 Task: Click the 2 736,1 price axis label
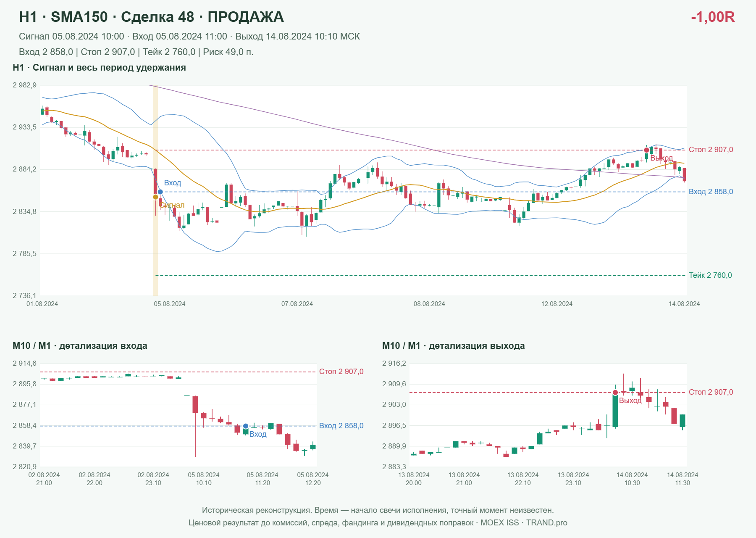point(24,296)
